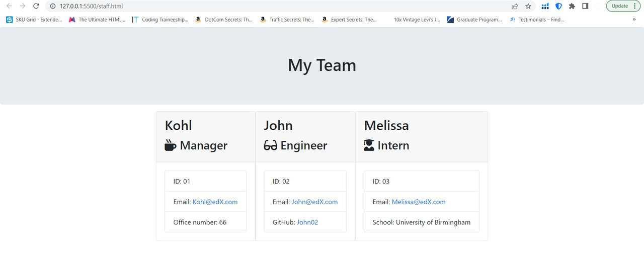Click the coffee mug Manager icon
Image resolution: width=644 pixels, height=255 pixels.
click(171, 145)
